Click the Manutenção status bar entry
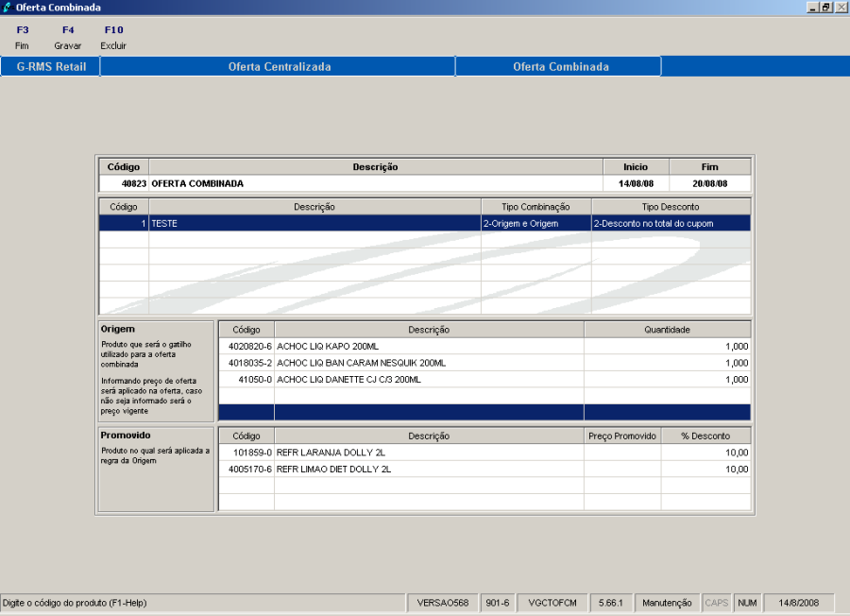 [x=667, y=603]
